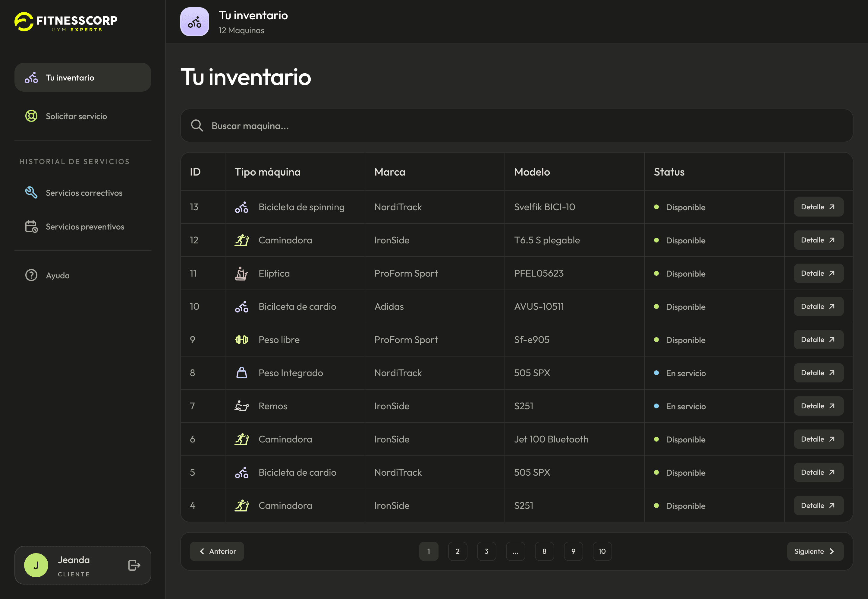Go to Servicios correctivos
This screenshot has height=599, width=868.
pyautogui.click(x=83, y=192)
